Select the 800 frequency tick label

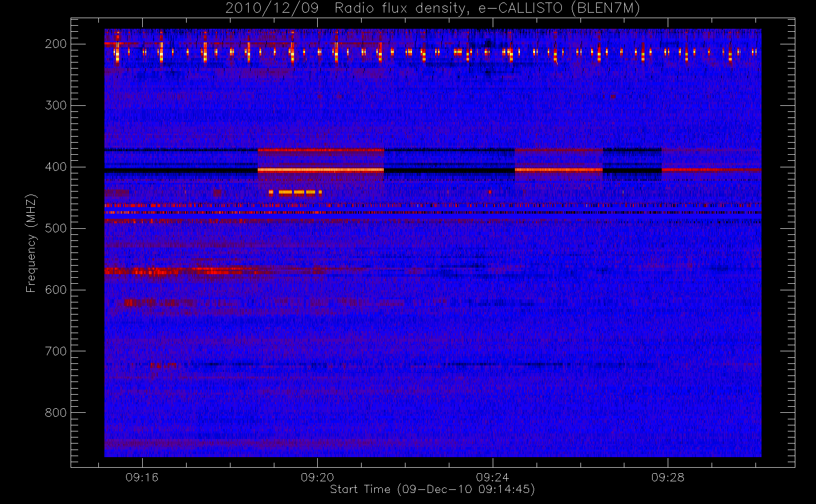coord(56,413)
